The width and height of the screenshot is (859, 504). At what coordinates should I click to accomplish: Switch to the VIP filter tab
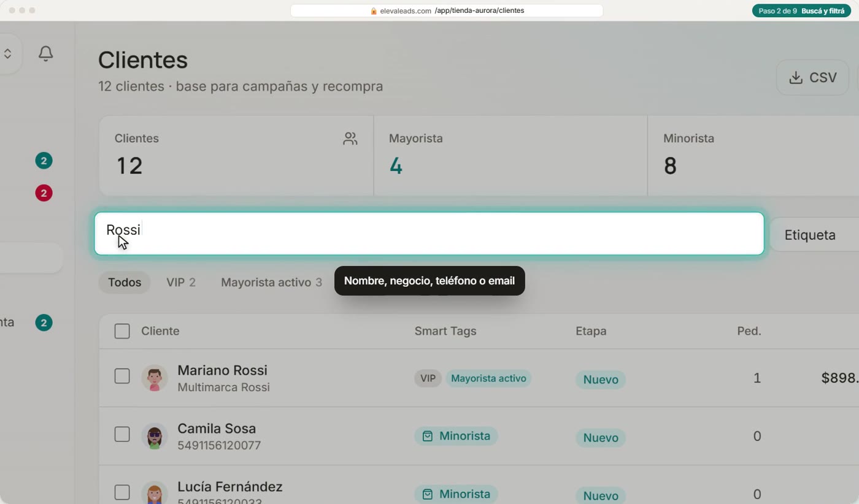click(181, 283)
